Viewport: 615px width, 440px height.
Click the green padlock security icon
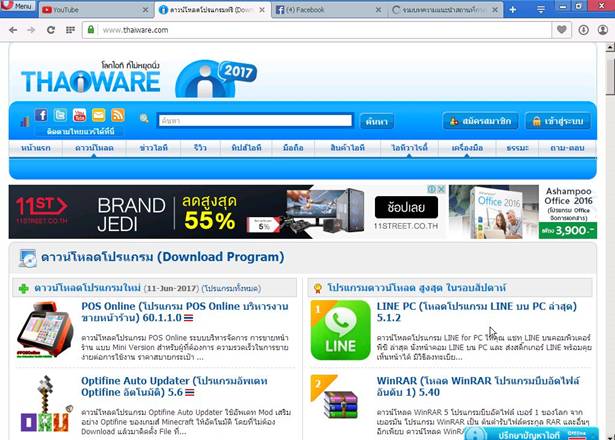click(x=91, y=30)
